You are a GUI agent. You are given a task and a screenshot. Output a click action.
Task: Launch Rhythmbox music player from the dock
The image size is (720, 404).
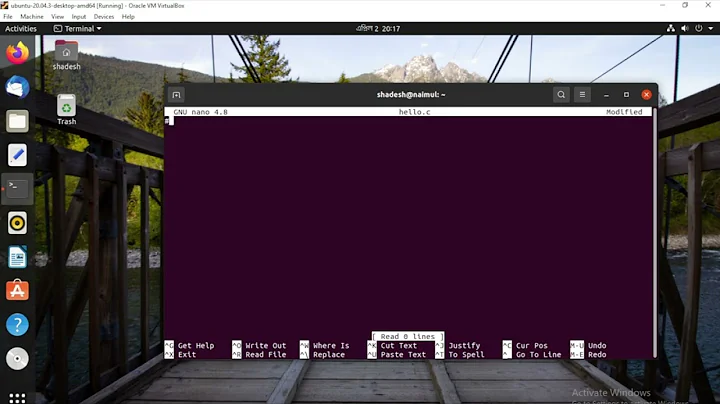coord(17,223)
